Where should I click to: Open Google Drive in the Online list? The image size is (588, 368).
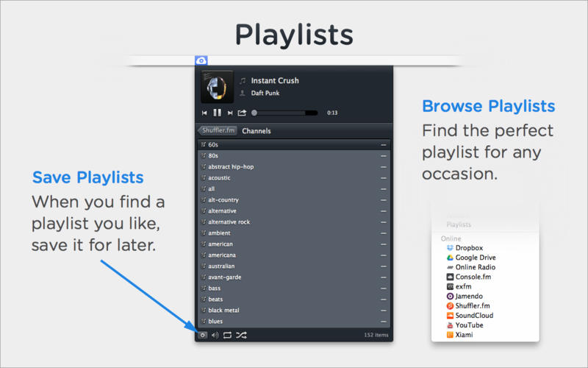point(471,258)
